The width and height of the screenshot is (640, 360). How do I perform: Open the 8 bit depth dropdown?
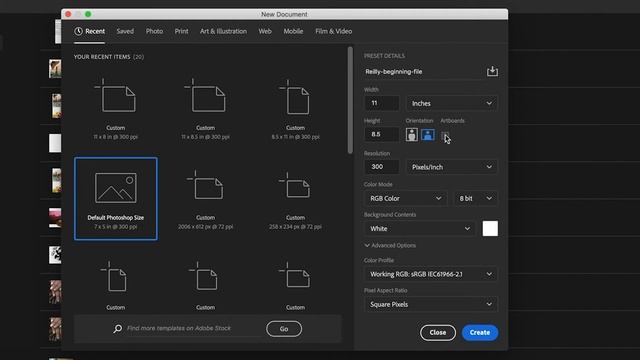[476, 198]
